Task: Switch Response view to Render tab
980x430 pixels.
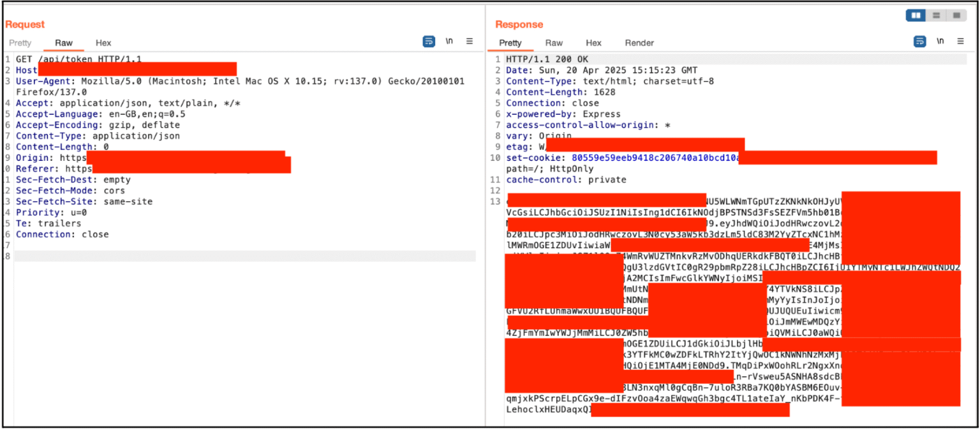Action: (x=639, y=43)
